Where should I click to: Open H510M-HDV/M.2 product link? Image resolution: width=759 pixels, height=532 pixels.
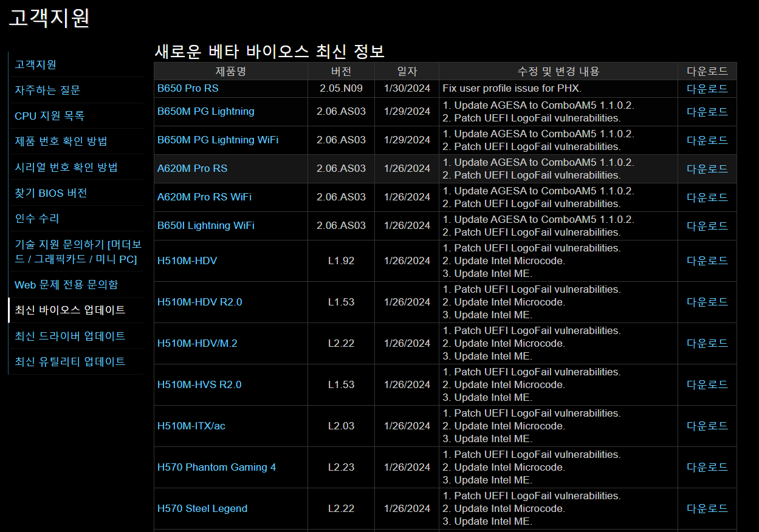click(x=197, y=343)
